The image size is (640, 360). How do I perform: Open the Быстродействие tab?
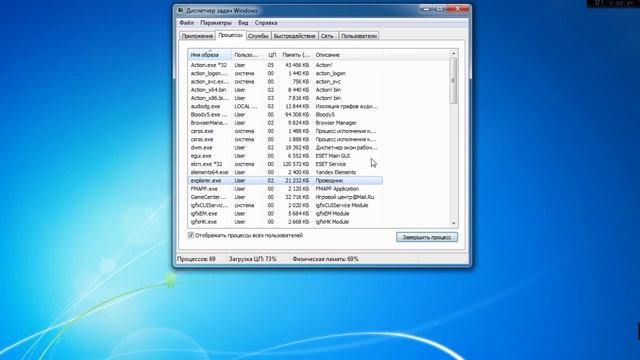294,36
